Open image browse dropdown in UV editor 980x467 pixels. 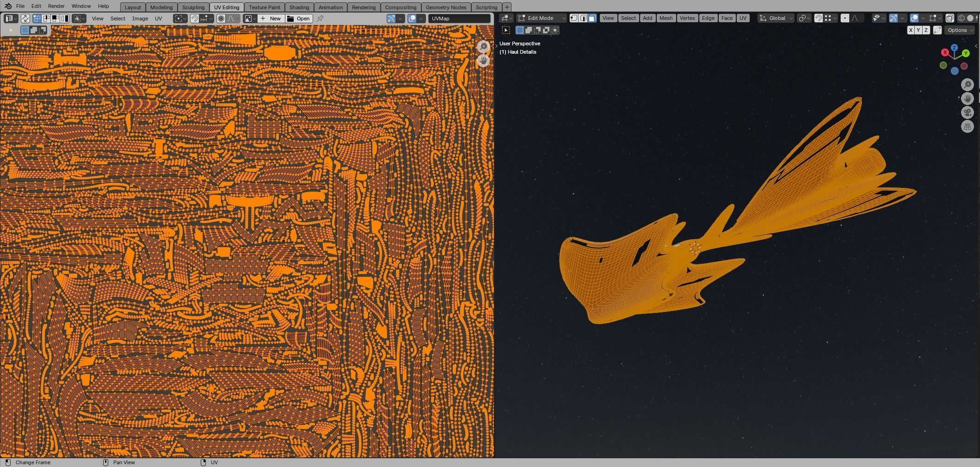click(250, 19)
